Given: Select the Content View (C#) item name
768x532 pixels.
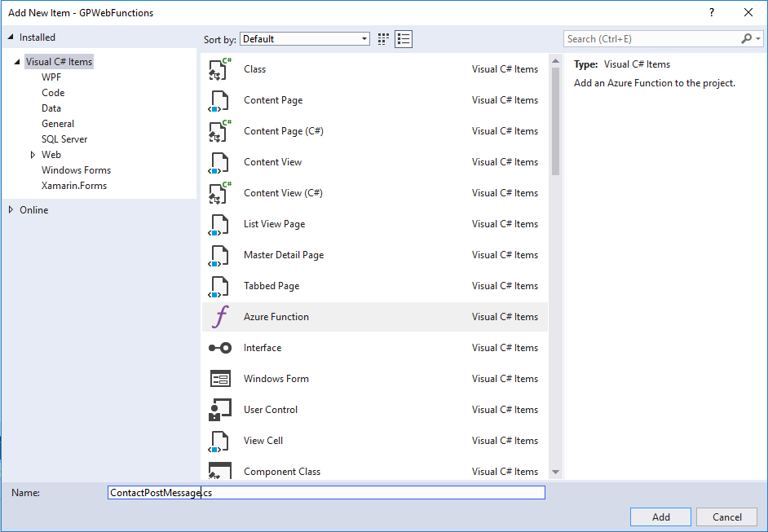Looking at the screenshot, I should 283,193.
